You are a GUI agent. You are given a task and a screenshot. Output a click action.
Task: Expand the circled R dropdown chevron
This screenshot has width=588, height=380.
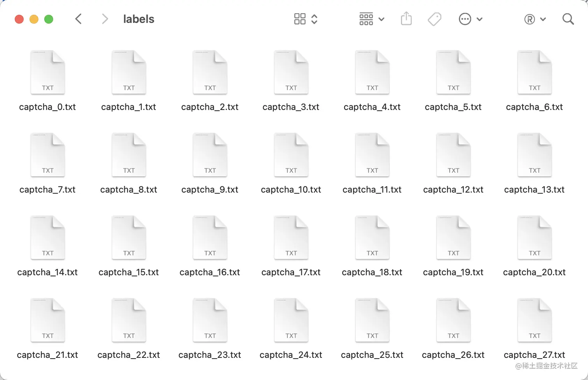[543, 19]
